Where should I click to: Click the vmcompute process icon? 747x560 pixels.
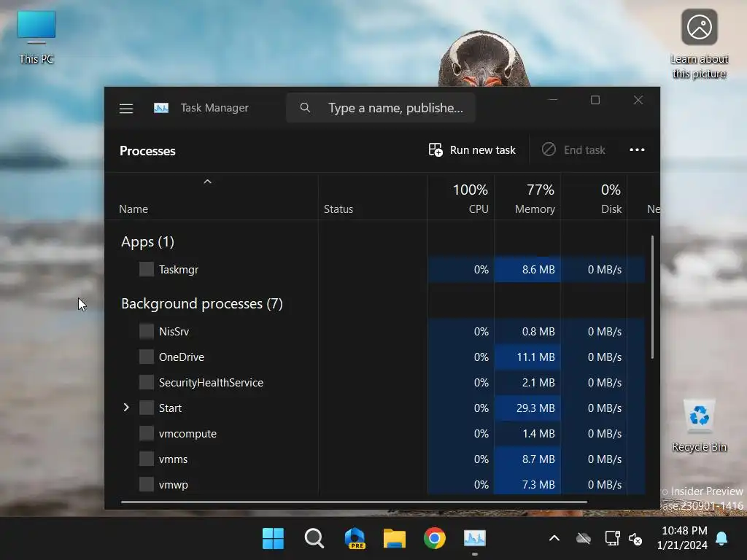tap(146, 433)
